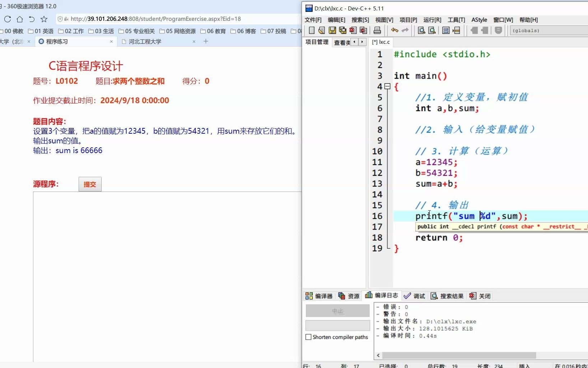
Task: Click the Save All icon in Dev-C++
Action: point(343,31)
